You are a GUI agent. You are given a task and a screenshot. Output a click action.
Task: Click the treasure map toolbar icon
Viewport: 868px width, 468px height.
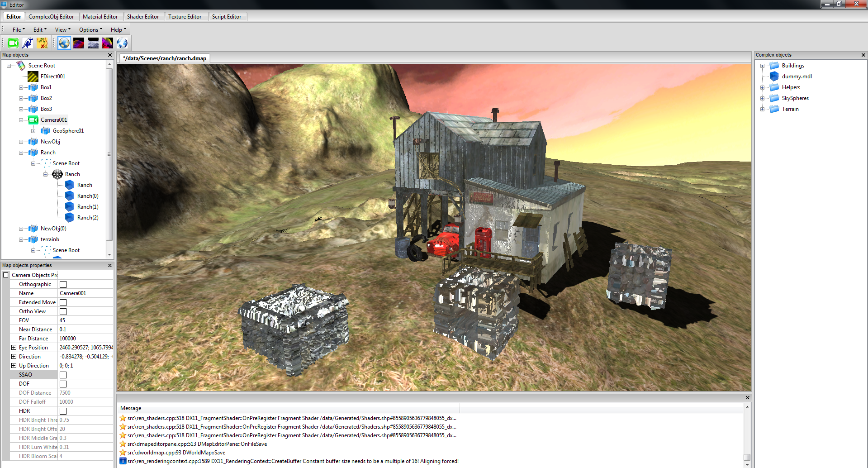click(42, 43)
